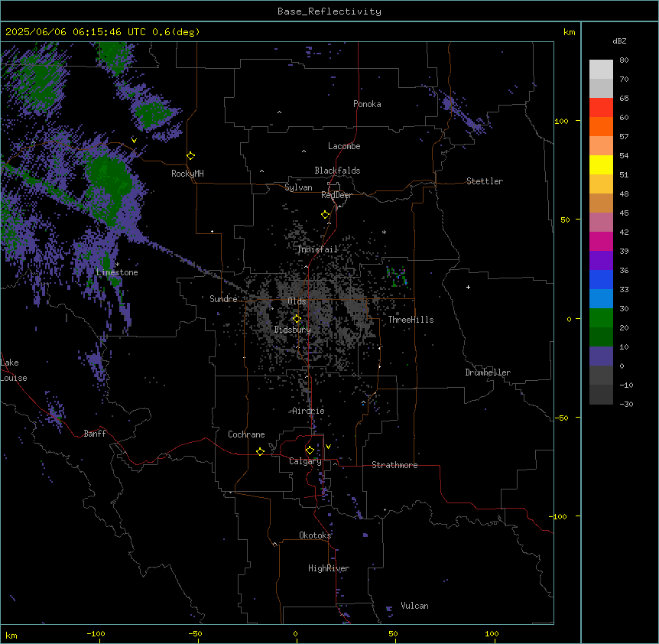The height and width of the screenshot is (644, 659).
Task: Click the Lacombe city label
Action: click(344, 146)
